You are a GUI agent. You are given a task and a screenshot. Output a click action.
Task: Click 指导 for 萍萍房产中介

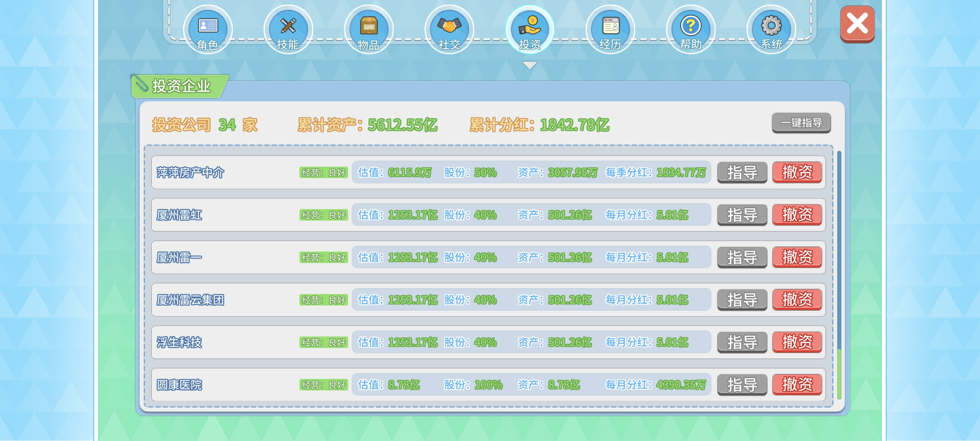pyautogui.click(x=742, y=172)
